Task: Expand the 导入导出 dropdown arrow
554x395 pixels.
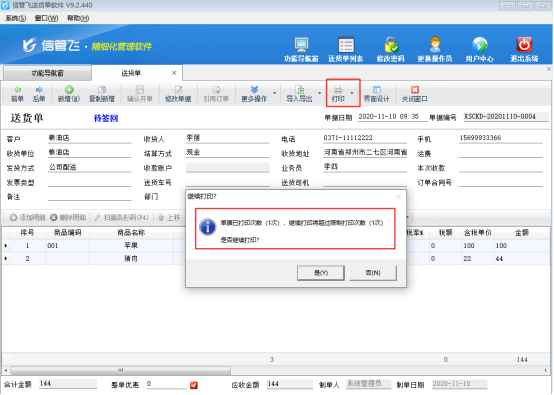Action: [x=319, y=93]
